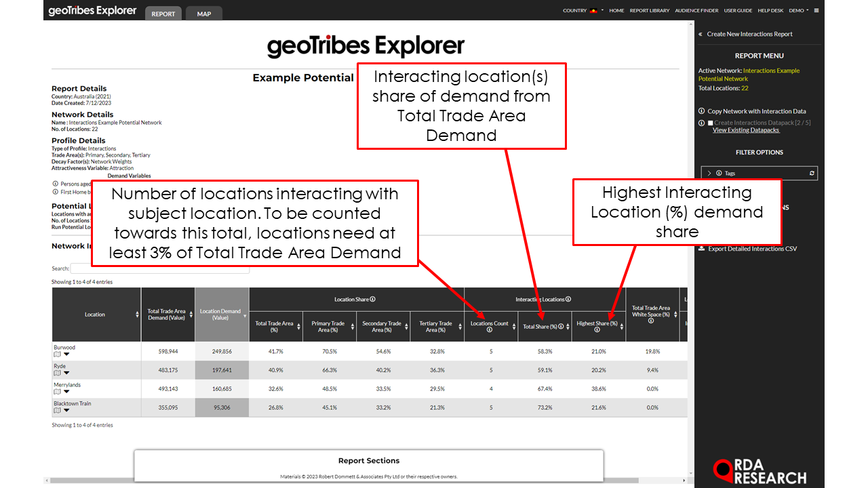Click the geoTribes Explorer logo in top bar
This screenshot has height=488, width=868.
[93, 11]
